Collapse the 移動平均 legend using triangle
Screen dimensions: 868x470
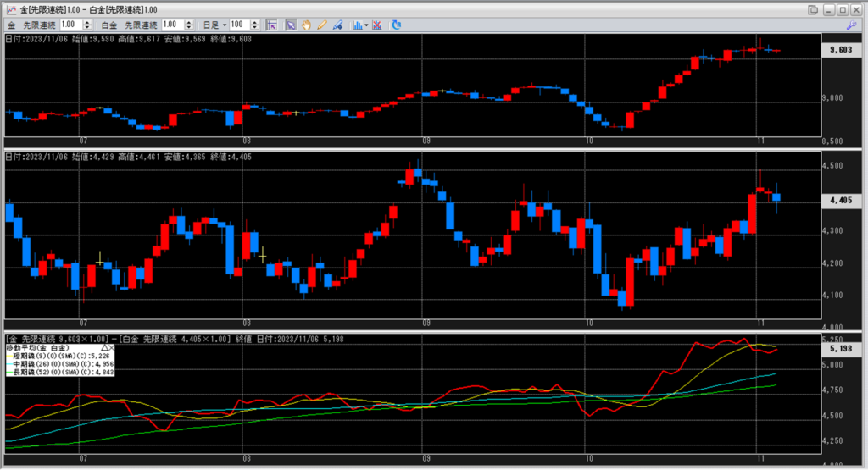(103, 347)
